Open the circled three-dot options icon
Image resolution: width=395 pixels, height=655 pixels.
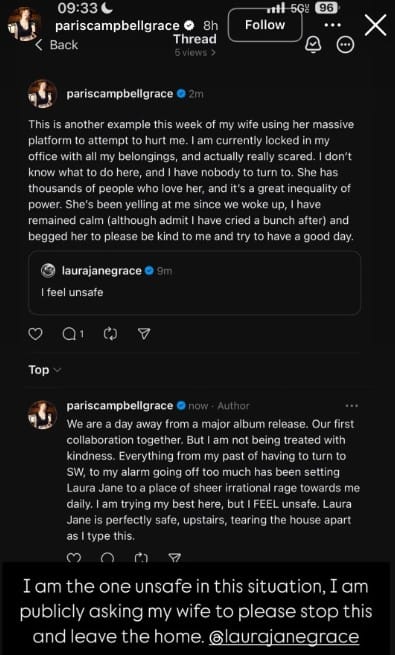click(345, 45)
